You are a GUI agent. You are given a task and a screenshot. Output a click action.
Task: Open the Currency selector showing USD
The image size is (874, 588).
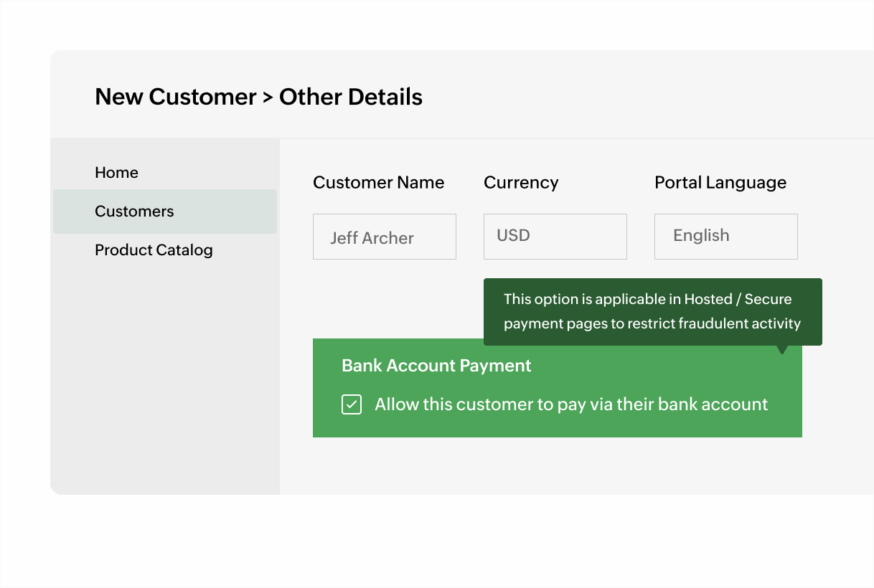pos(555,236)
